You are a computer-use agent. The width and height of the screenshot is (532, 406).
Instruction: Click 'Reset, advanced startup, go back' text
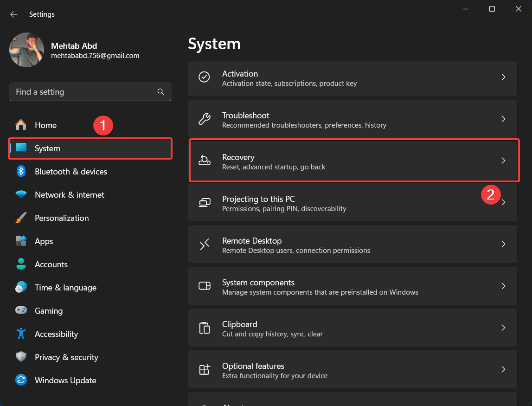274,167
